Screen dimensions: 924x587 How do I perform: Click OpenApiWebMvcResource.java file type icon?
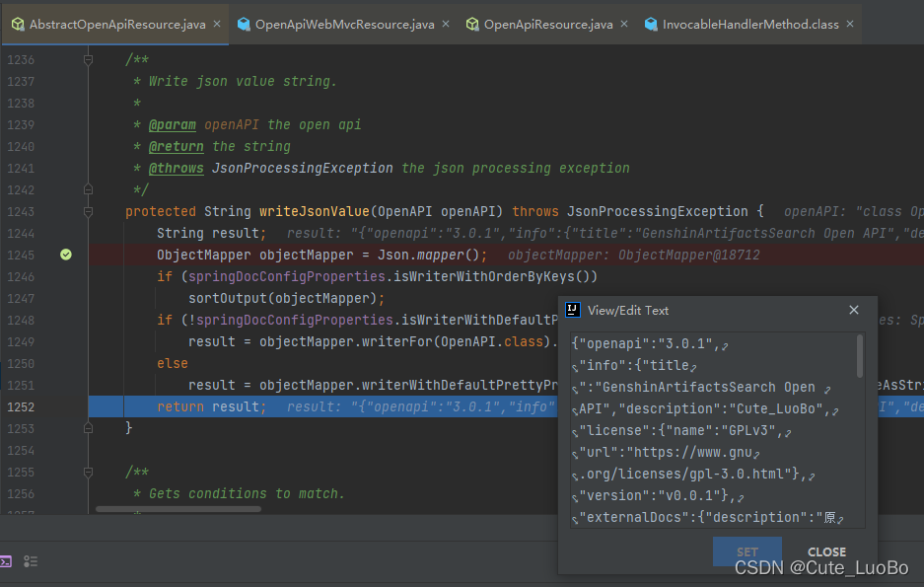244,24
